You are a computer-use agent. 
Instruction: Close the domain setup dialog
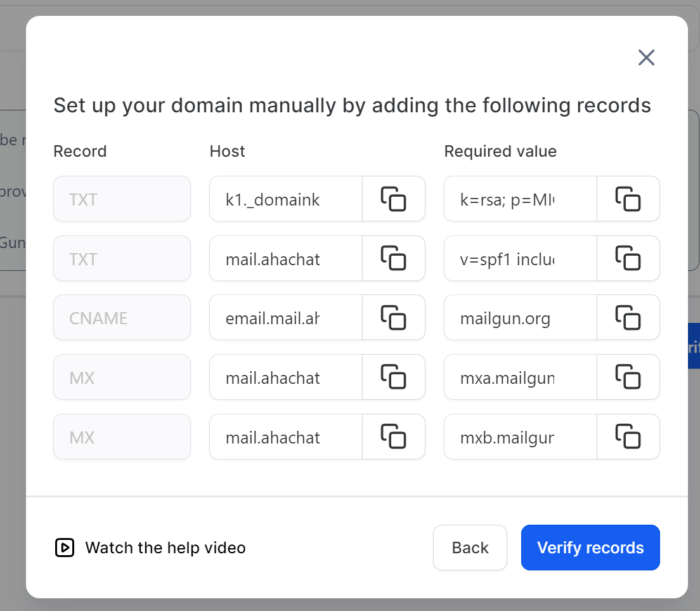(x=646, y=58)
